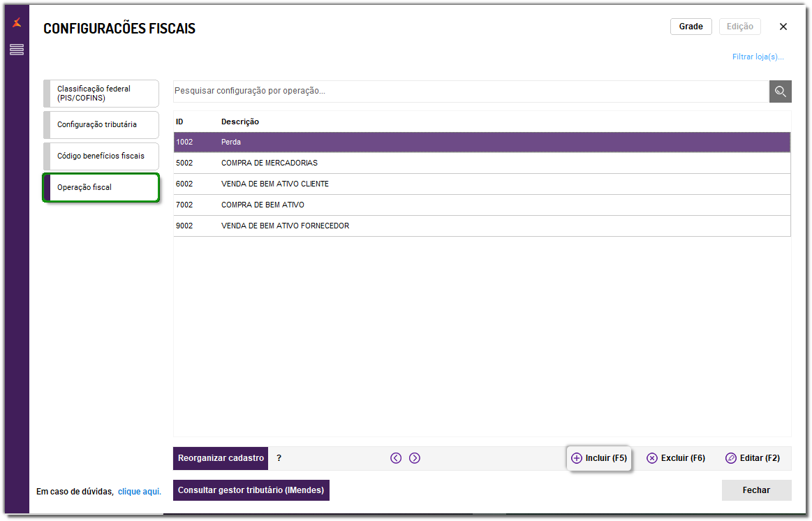Screen dimensions: 812x521
Task: Open Código benefícios fiscais tab
Action: click(x=101, y=156)
